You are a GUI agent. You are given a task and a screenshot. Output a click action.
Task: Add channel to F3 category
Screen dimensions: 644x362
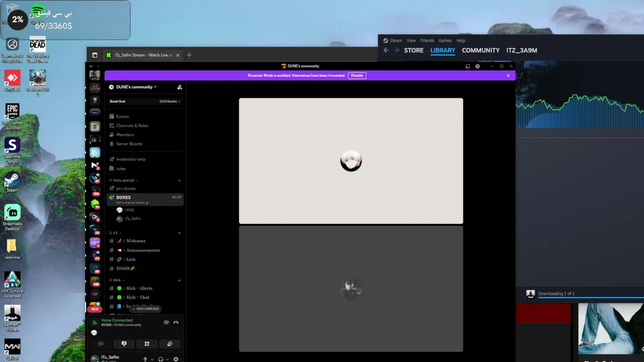point(179,233)
